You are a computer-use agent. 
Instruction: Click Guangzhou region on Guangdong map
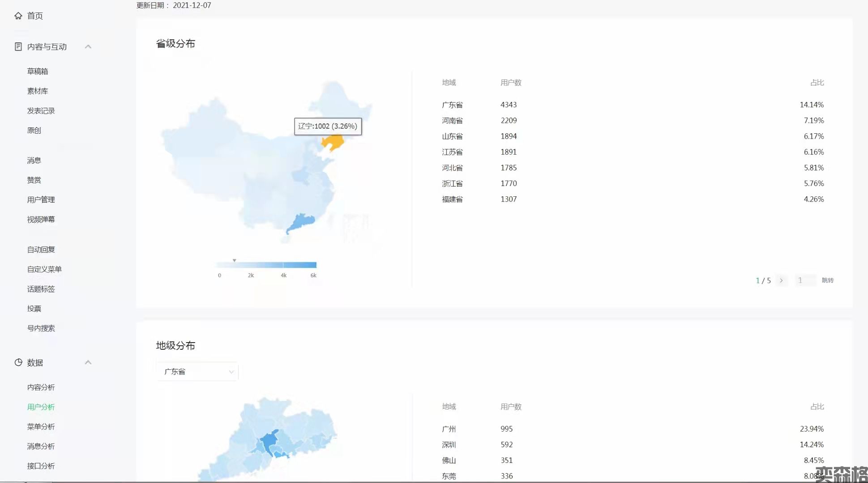tap(269, 441)
